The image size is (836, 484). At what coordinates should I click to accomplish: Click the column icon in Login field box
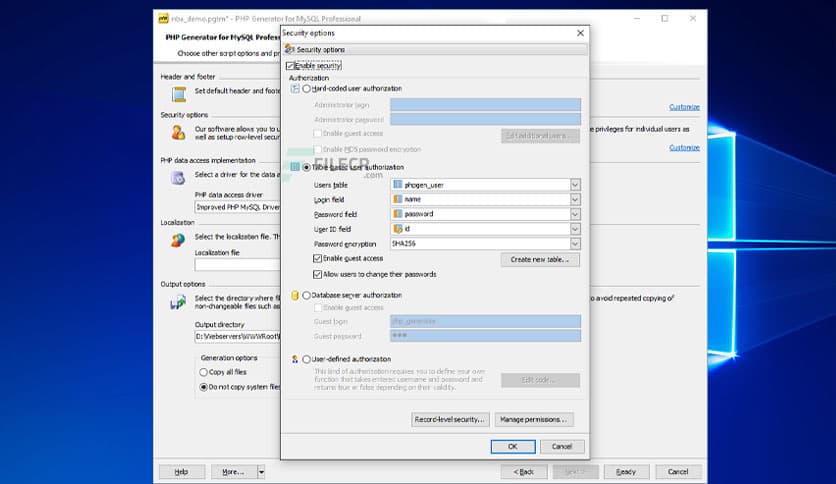click(x=398, y=199)
